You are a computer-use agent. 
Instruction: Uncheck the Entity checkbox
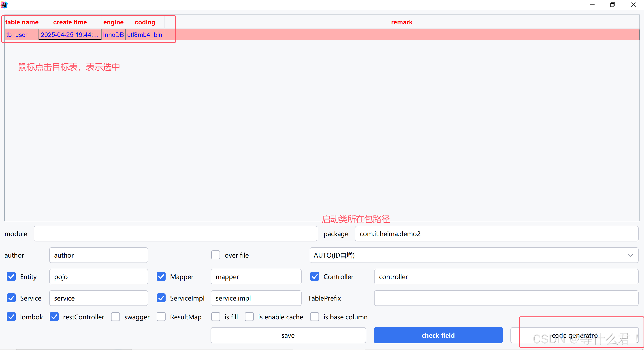[x=11, y=277]
